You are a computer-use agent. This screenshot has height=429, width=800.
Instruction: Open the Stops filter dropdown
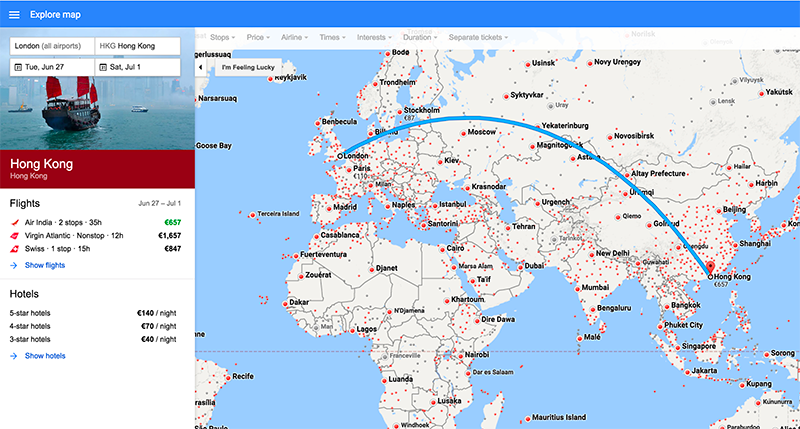click(222, 37)
